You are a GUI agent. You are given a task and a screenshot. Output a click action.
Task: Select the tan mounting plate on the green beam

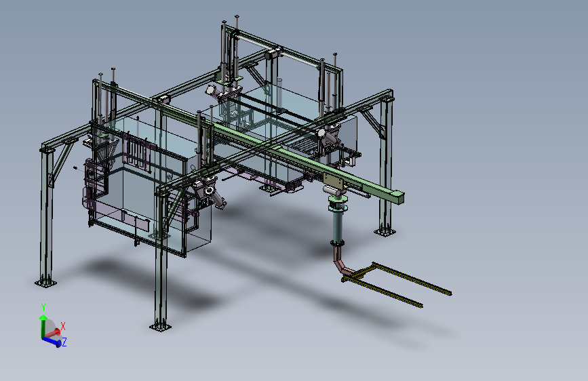pos(333,181)
